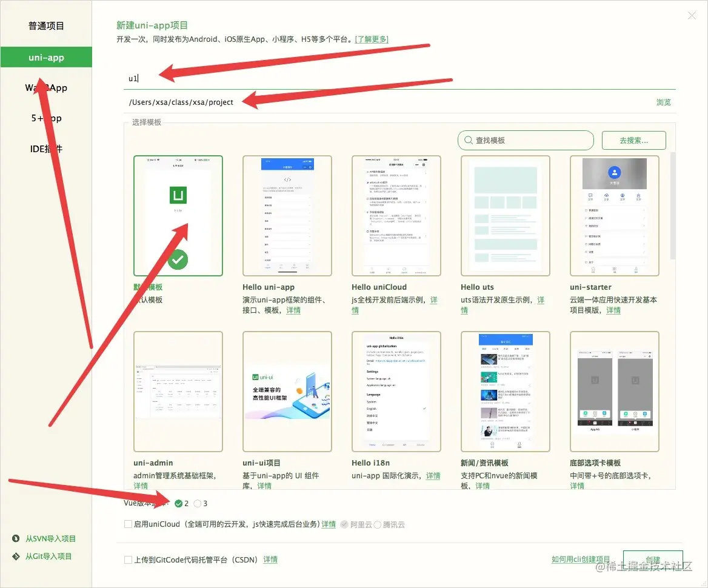Click the 了解更多 link

coord(372,39)
